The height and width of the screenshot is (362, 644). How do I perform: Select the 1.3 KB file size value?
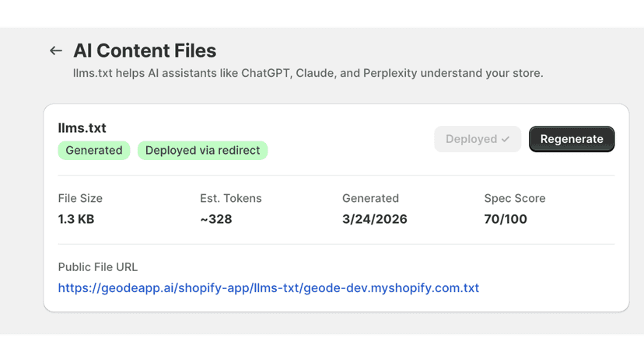[x=76, y=219]
